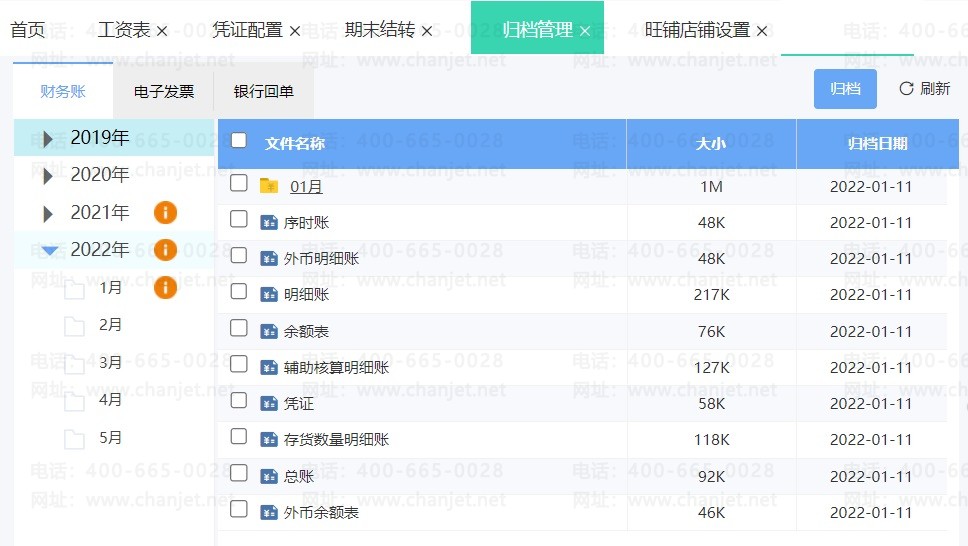Switch to the 凭证配置 tab
This screenshot has height=546, width=968.
coord(247,30)
